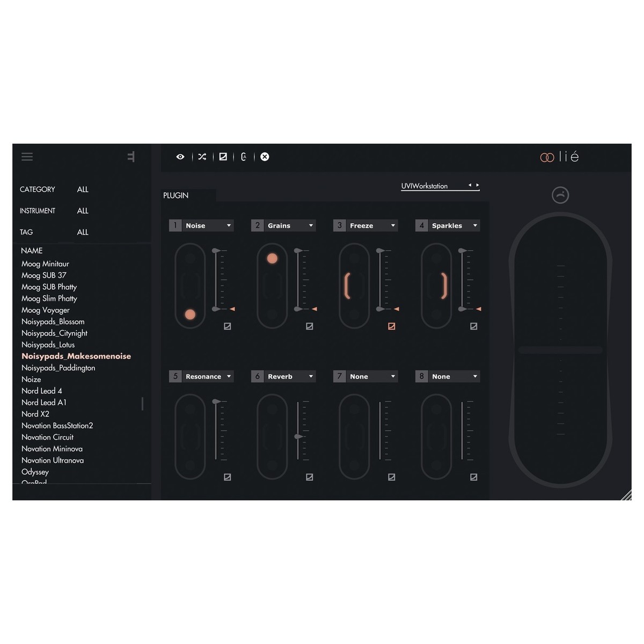Click the NAME column header
Image resolution: width=644 pixels, height=644 pixels.
tap(32, 251)
